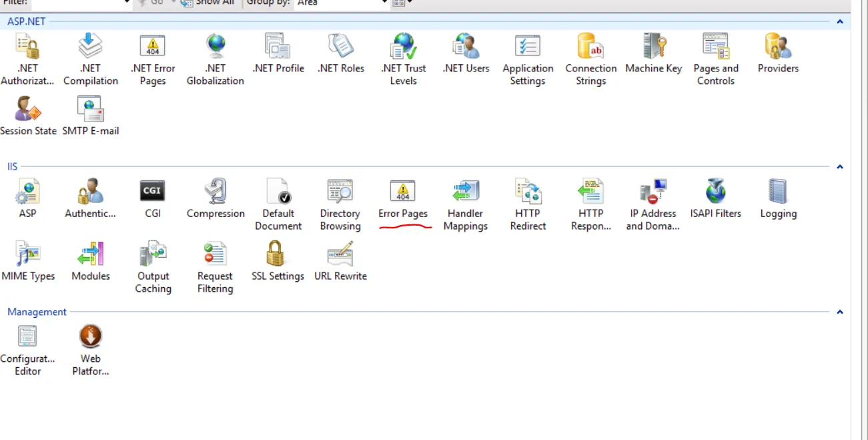
Task: Open .NET Users feature
Action: [x=466, y=53]
